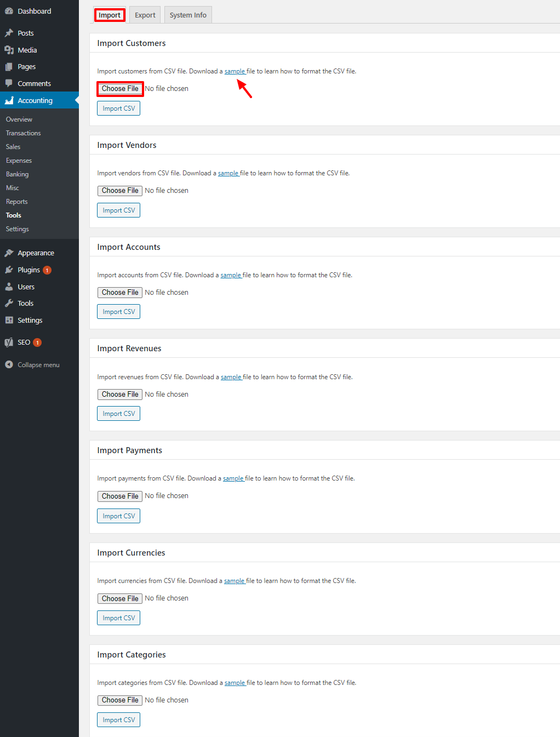The height and width of the screenshot is (737, 560).
Task: Click the Pages document icon
Action: [x=9, y=67]
